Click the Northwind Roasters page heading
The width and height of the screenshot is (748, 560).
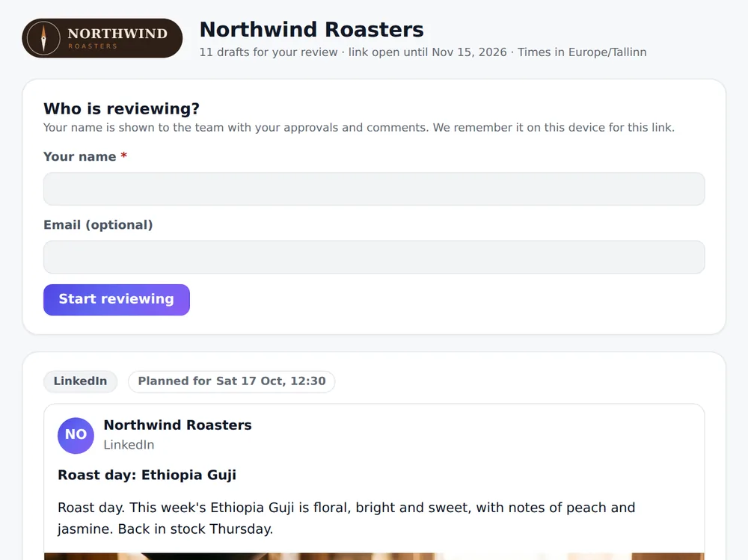[311, 30]
